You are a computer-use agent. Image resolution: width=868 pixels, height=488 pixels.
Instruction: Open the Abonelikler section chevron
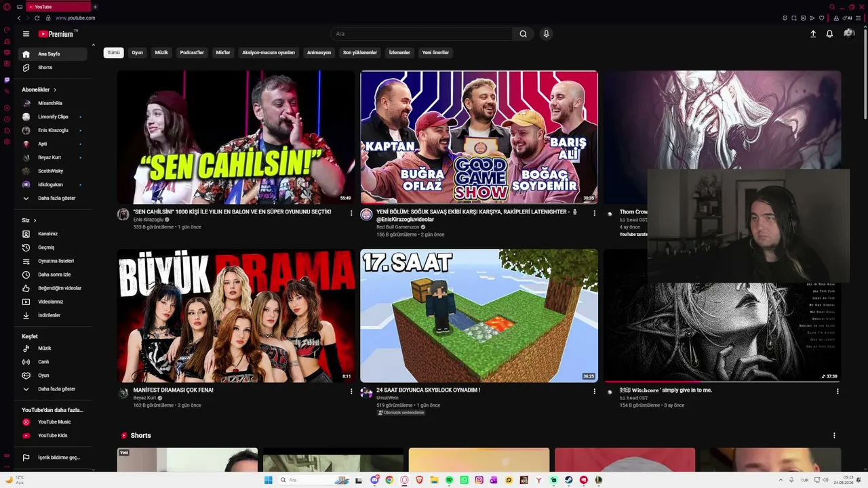coord(55,89)
